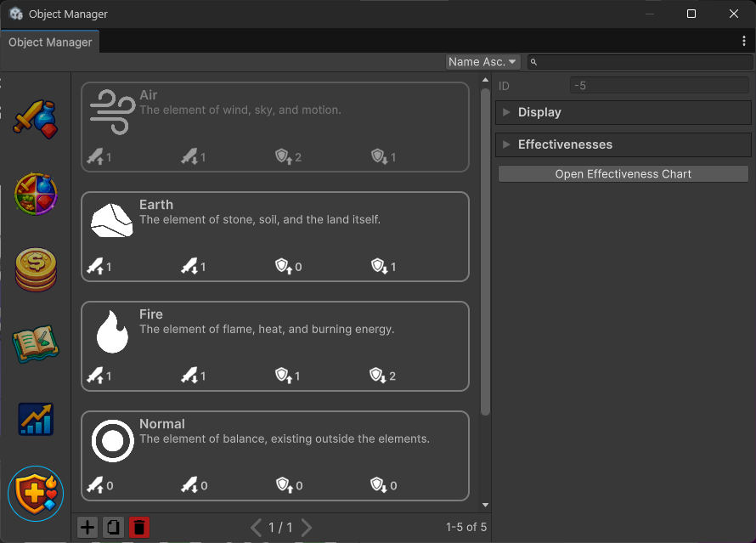Open the three-dot window options menu
This screenshot has width=756, height=543.
click(x=744, y=41)
